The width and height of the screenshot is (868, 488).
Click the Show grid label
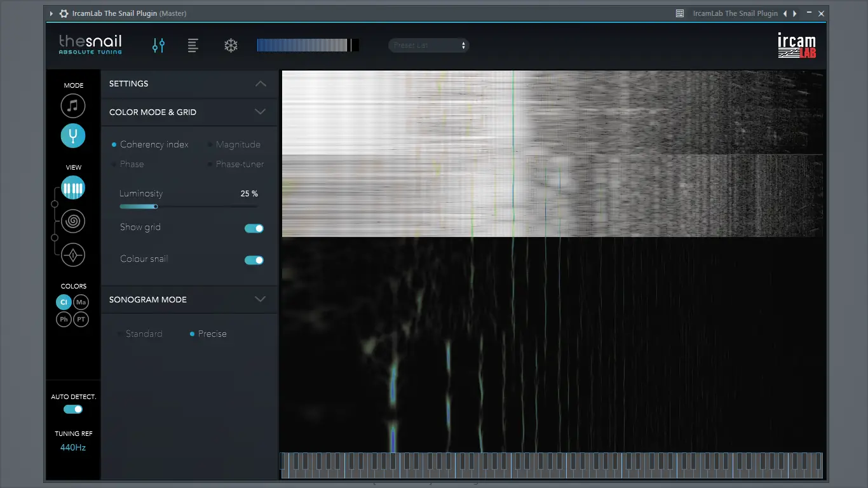140,227
